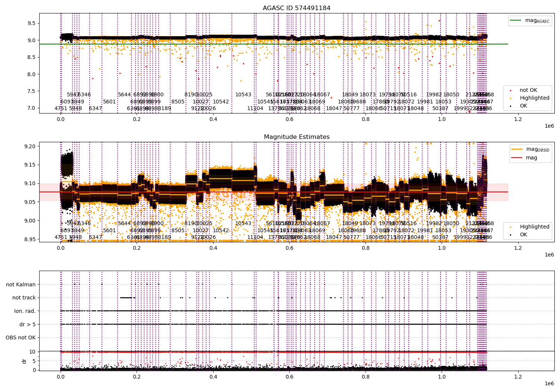
Task: Click 'OK' entry in the top plot legend
Action: [x=523, y=106]
